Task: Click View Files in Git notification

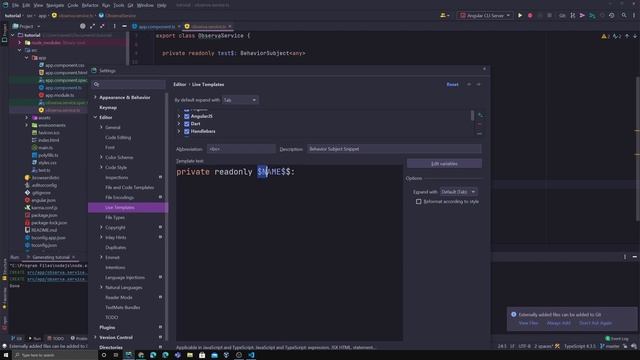Action: [x=528, y=323]
